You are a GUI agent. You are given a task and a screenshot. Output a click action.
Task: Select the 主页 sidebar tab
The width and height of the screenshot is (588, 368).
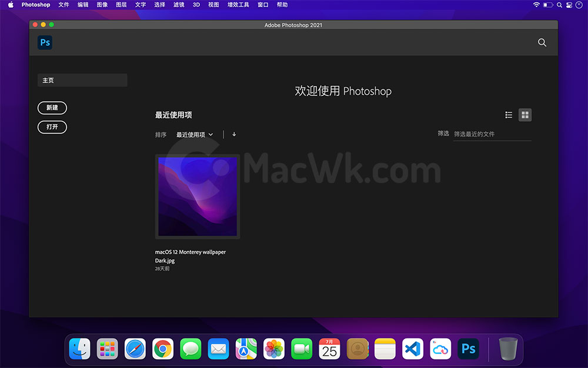tap(82, 80)
